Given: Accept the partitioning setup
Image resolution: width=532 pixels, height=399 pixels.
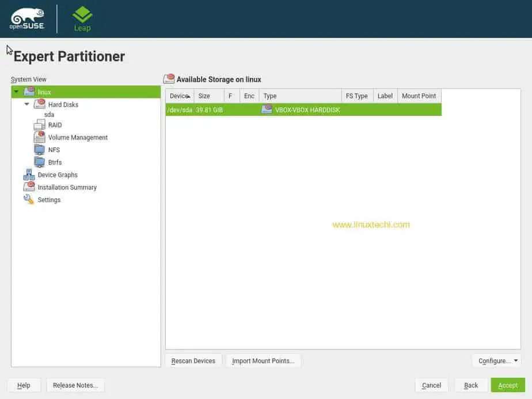Looking at the screenshot, I should pos(508,385).
